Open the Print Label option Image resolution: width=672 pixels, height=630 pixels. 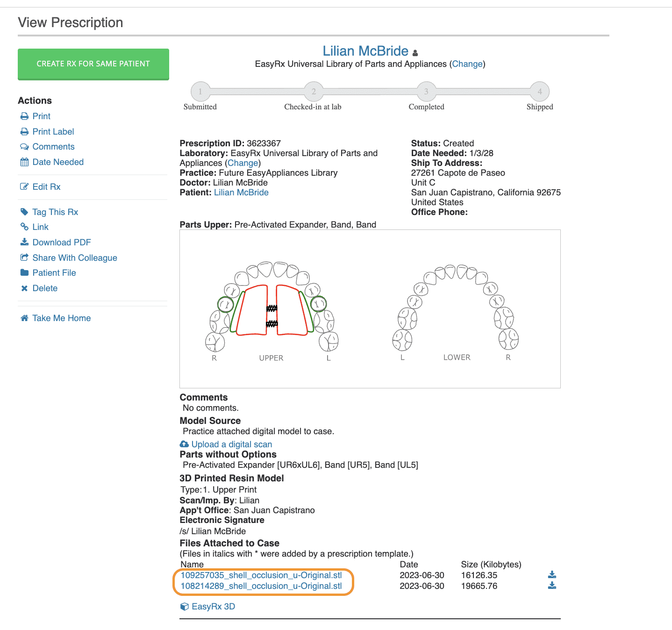click(53, 131)
